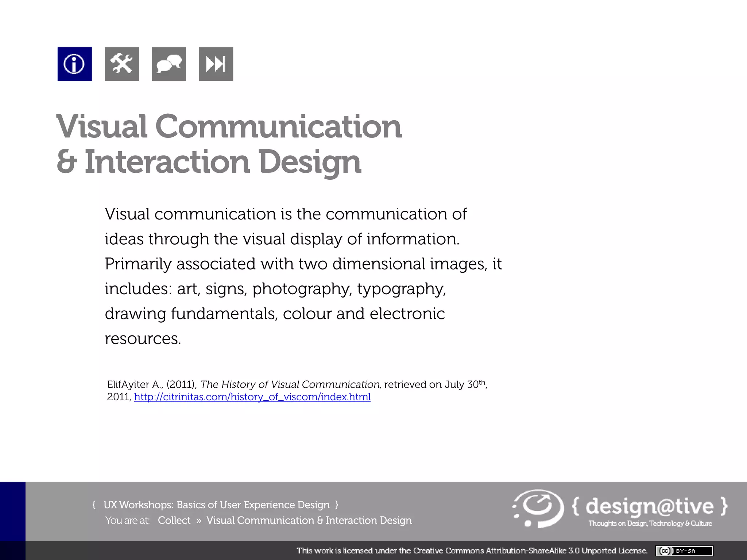Click the design@tive swirl logo icon

[x=538, y=508]
